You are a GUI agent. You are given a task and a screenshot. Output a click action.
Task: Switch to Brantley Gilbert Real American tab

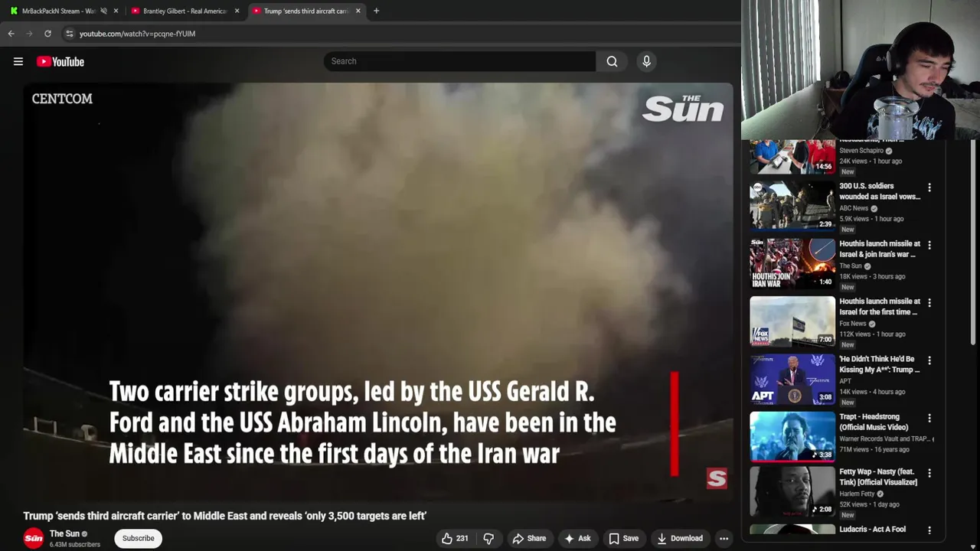click(184, 11)
